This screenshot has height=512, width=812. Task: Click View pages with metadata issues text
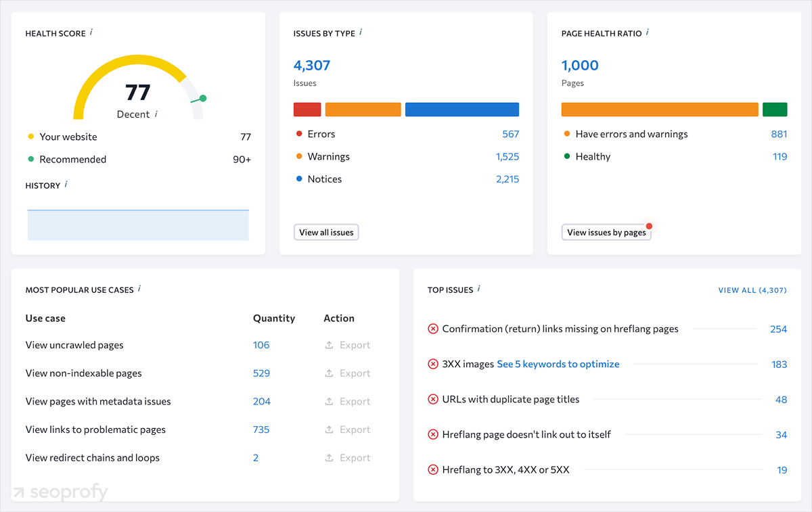pos(98,401)
